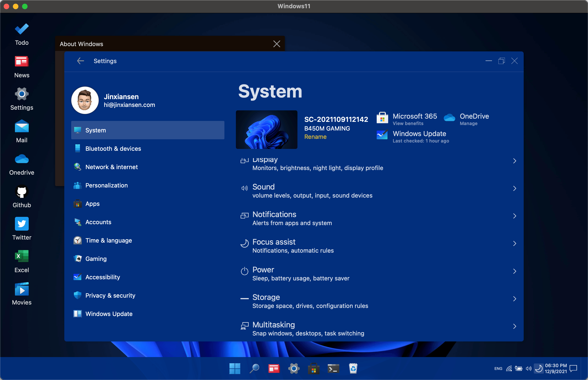588x380 pixels.
Task: Click the Jinxiansen profile avatar
Action: coord(85,100)
